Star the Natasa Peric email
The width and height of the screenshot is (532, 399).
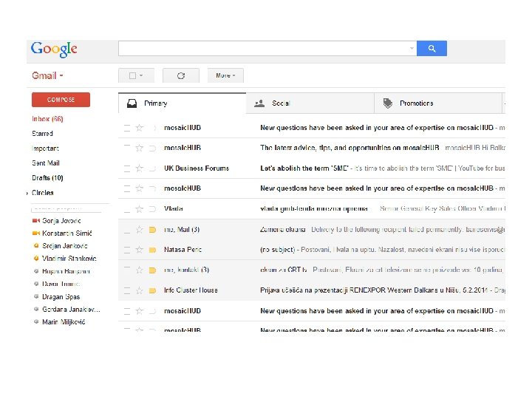[x=139, y=250]
